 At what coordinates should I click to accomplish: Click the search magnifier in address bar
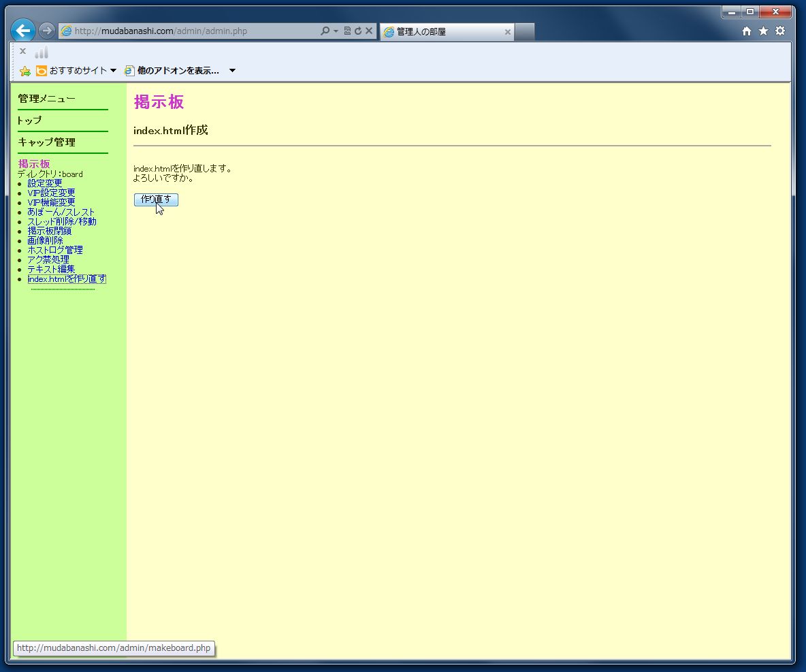click(325, 31)
